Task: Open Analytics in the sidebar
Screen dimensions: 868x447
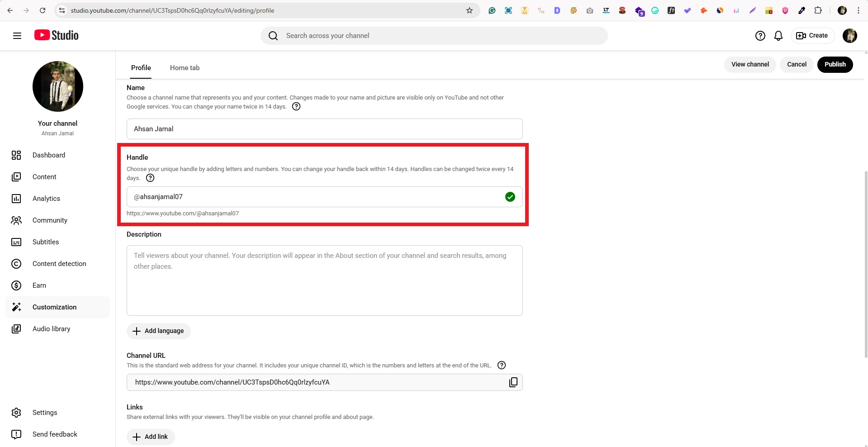Action: tap(46, 199)
